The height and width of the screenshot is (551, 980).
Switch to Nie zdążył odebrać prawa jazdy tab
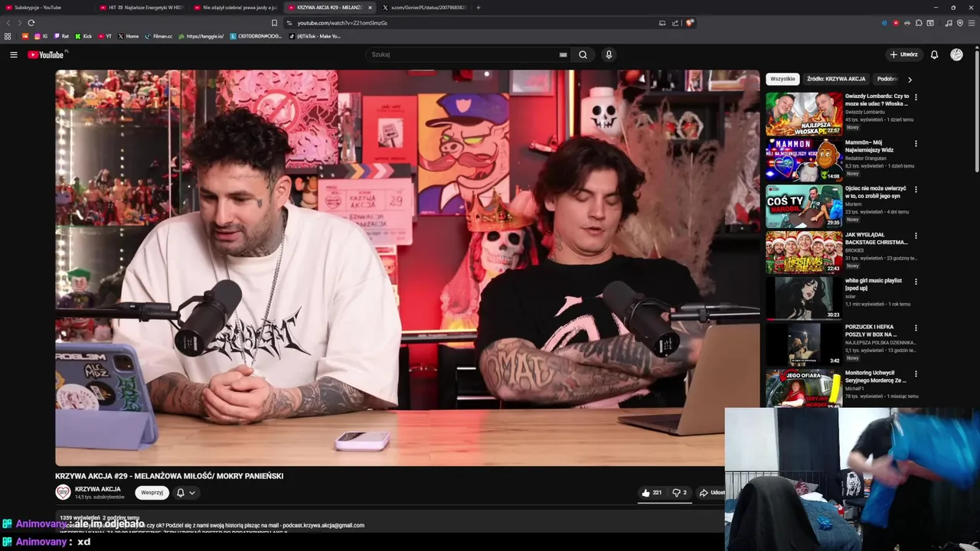click(x=235, y=8)
